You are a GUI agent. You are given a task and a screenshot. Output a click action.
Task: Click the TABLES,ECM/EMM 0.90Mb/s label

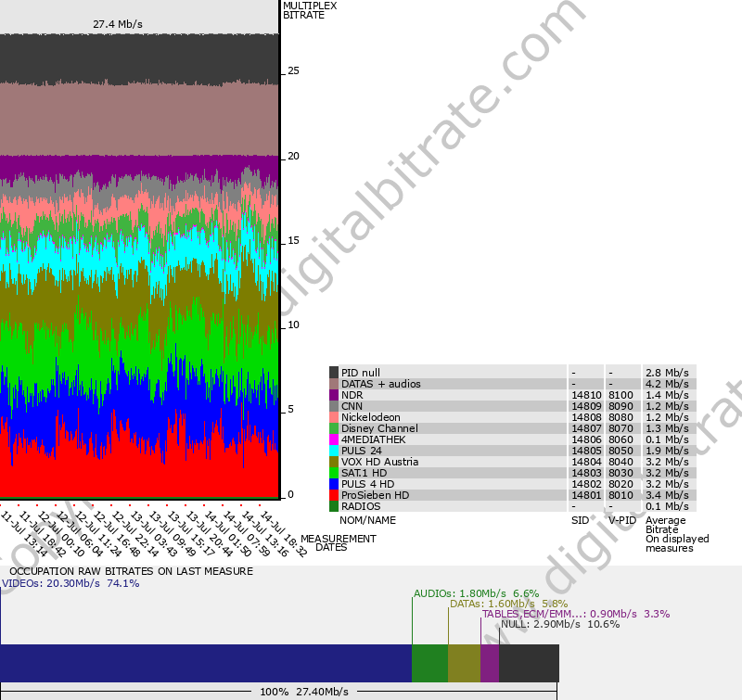pos(576,614)
